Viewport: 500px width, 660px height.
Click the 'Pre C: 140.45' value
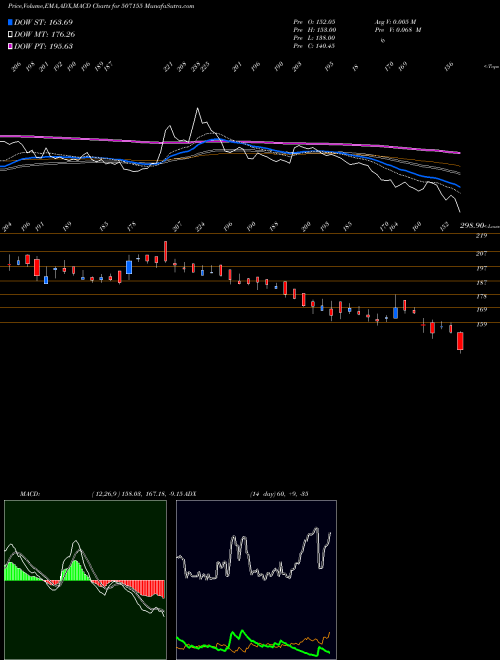click(314, 46)
